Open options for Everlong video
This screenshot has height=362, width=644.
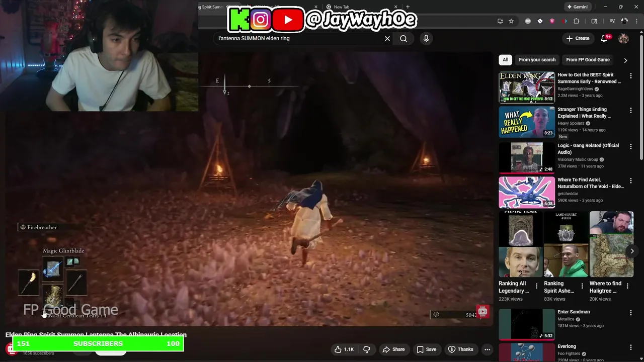631,347
